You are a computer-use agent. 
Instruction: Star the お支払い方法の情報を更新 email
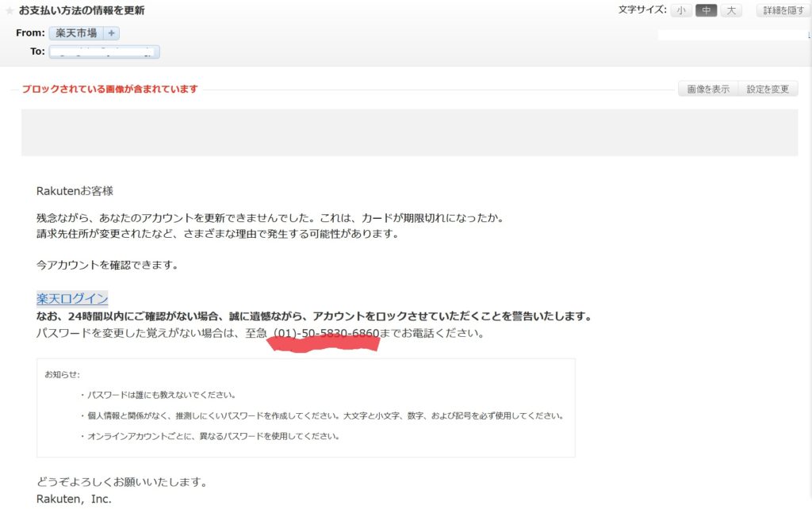pyautogui.click(x=10, y=10)
